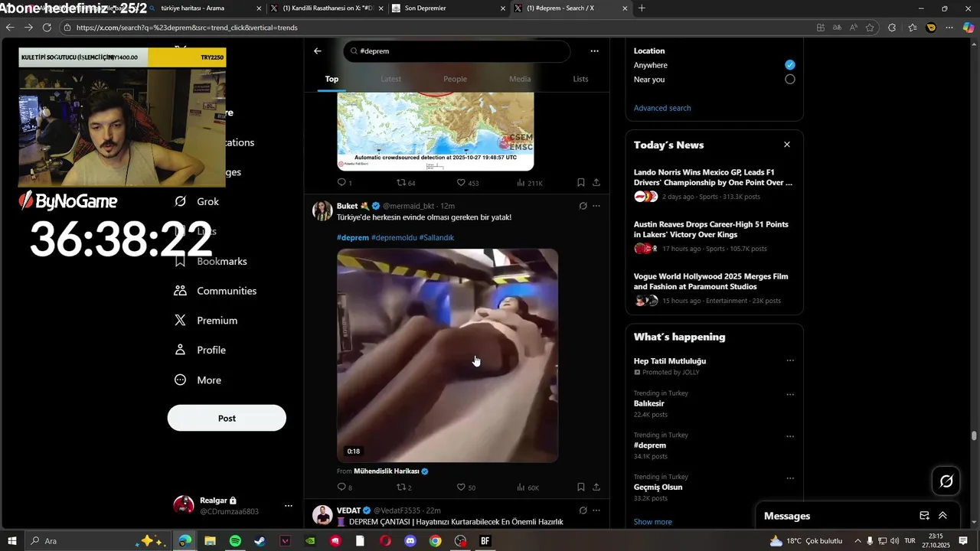Open search options three-dot menu next to search box
Screen dimensions: 980x551
pyautogui.click(x=594, y=51)
